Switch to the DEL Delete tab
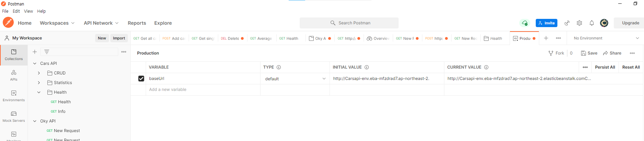Screen dimensions: 644x141 click(232, 38)
